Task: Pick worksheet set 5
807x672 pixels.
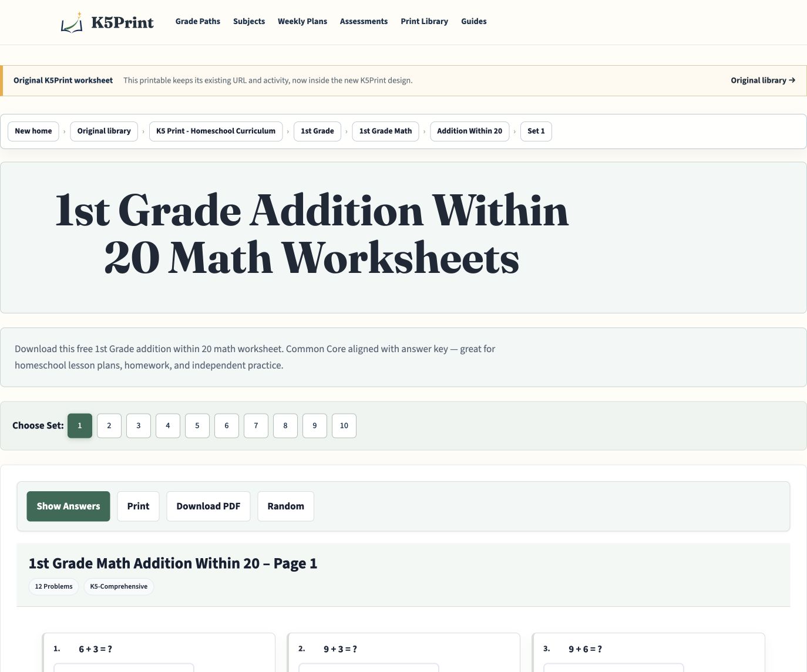Action: pos(197,426)
